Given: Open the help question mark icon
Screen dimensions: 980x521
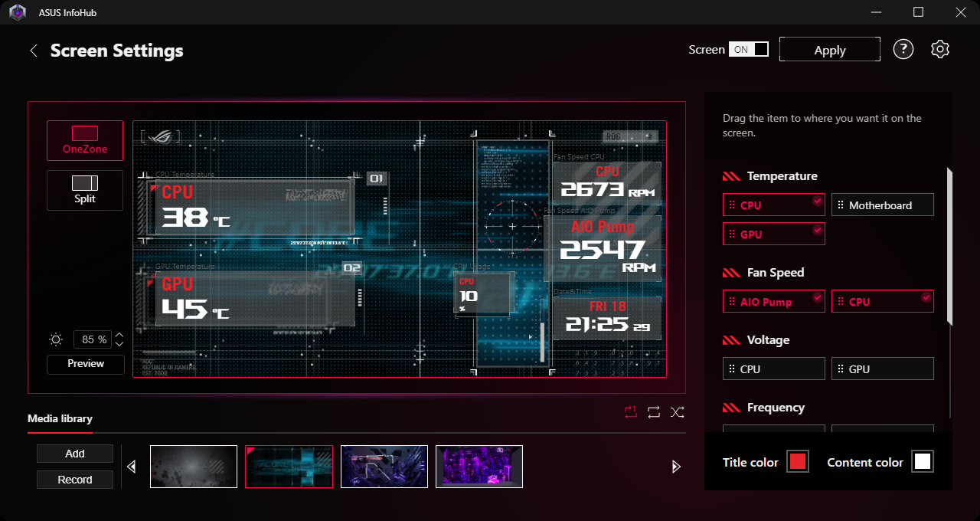Looking at the screenshot, I should 903,50.
